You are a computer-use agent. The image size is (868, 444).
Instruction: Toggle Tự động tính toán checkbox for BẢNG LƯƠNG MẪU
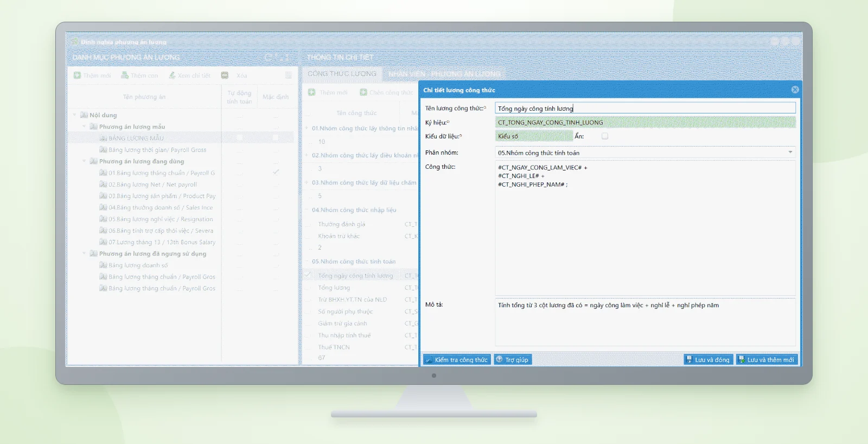(x=239, y=138)
